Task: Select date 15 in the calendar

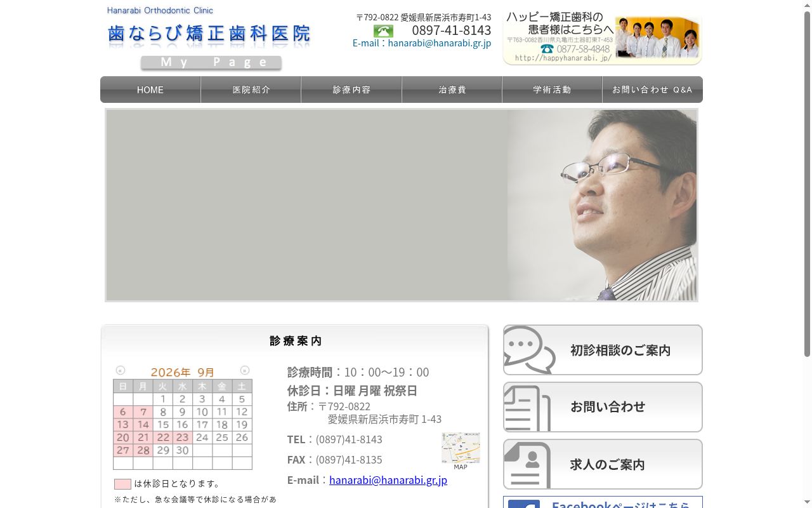Action: 163,425
